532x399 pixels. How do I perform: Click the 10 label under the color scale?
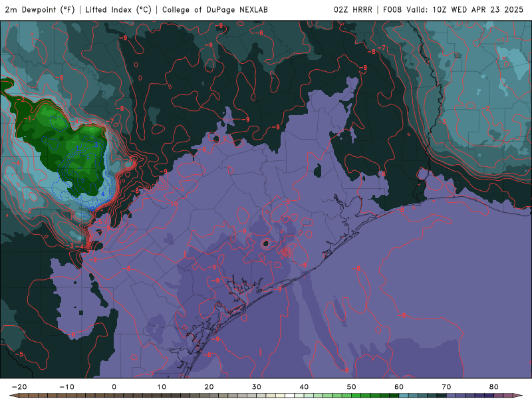pos(162,387)
